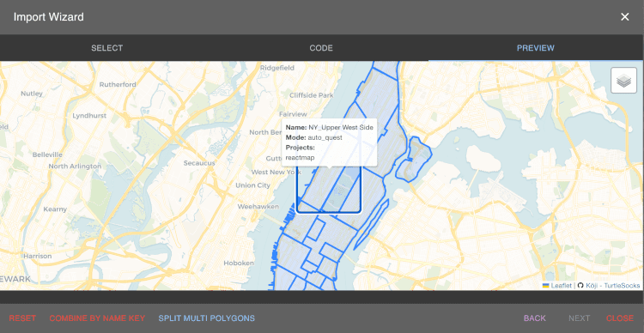Close the Import Wizard with X icon
The image size is (644, 333).
(625, 17)
